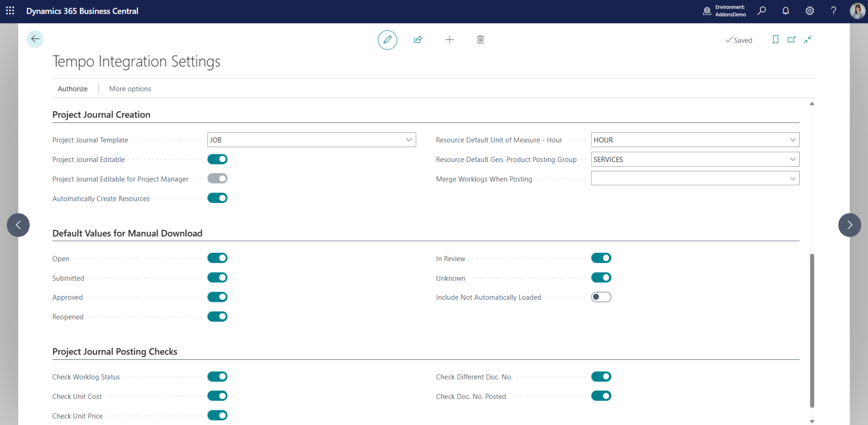Image resolution: width=868 pixels, height=425 pixels.
Task: Expand Resource Default Unit of Measure dropdown
Action: click(793, 140)
